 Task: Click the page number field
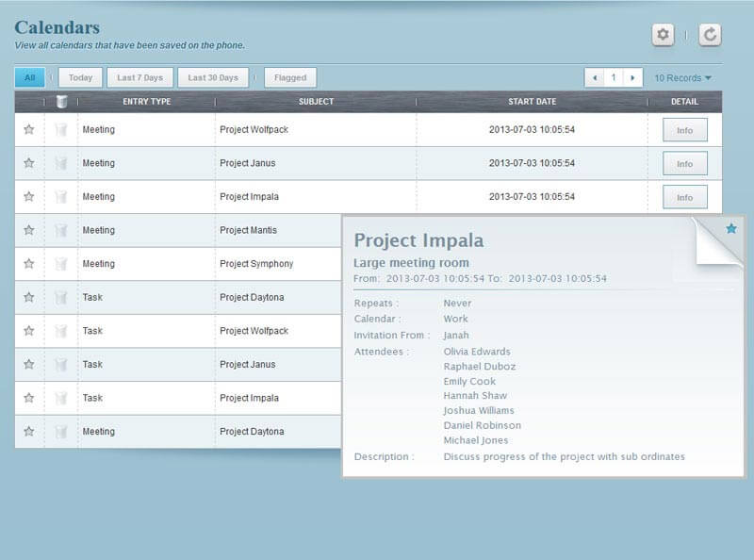tap(614, 77)
